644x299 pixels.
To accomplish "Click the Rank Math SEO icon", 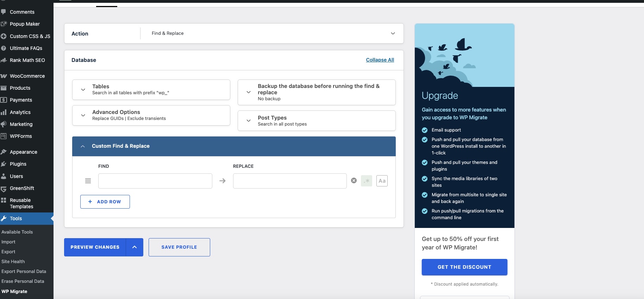I will click(4, 60).
